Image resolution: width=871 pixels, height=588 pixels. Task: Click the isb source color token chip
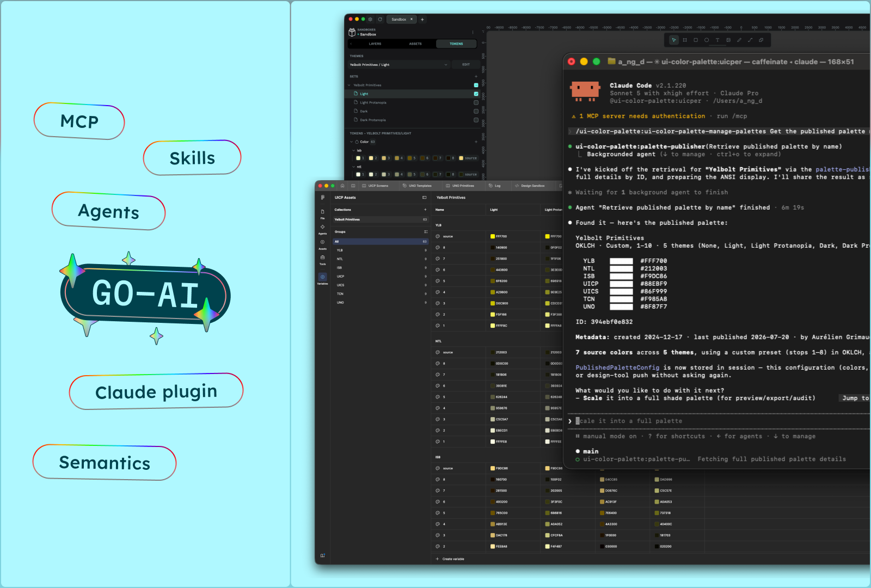pos(468,158)
